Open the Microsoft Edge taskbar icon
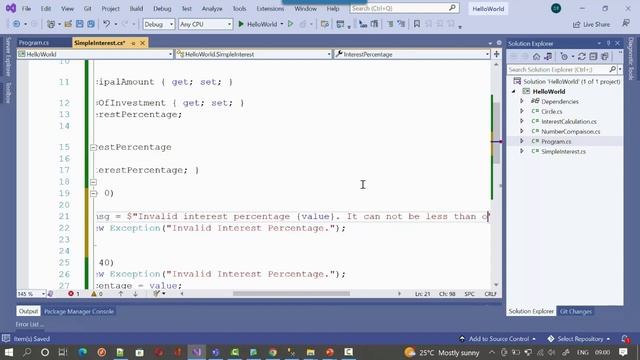Screen dimensions: 640x360 click(x=82, y=352)
